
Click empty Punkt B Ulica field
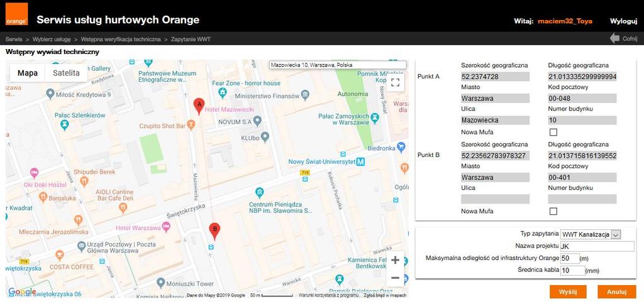(496, 199)
